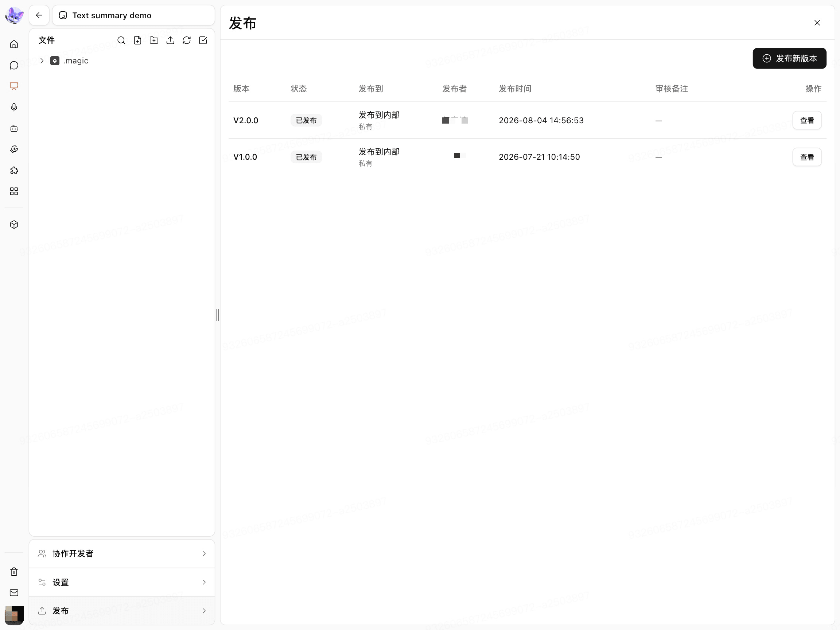Close the 发布 panel
The width and height of the screenshot is (840, 630).
click(817, 23)
